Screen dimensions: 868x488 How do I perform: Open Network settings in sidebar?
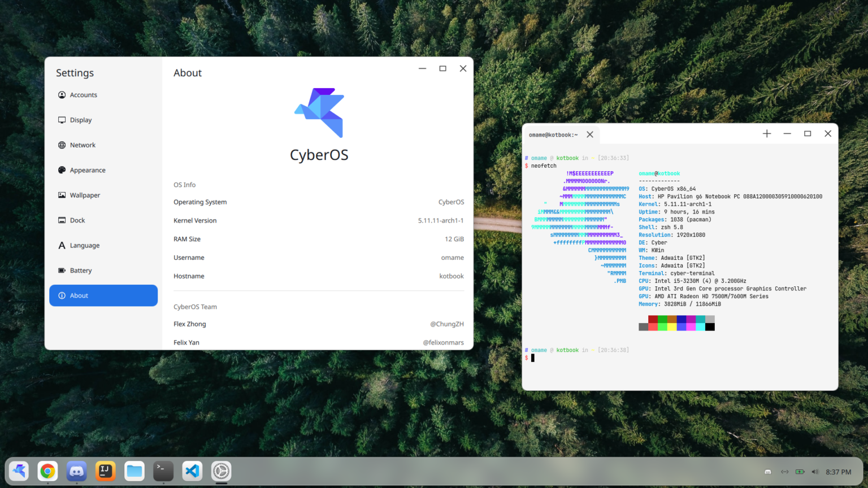(83, 145)
